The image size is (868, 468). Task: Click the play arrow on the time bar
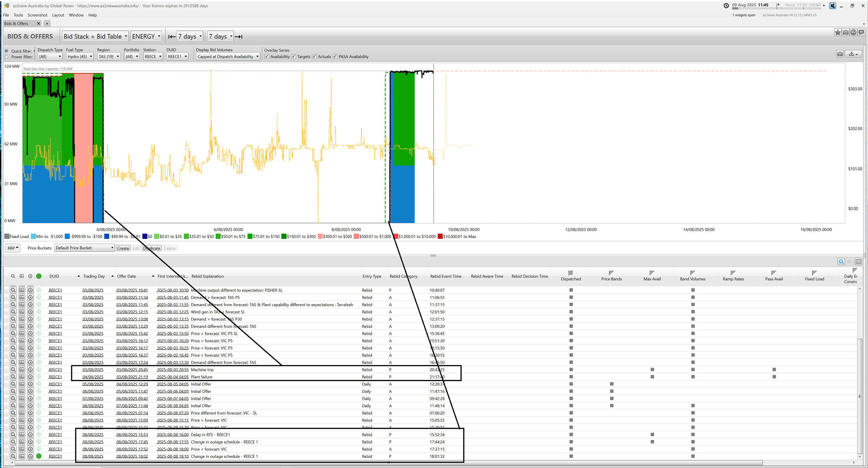pos(778,5)
